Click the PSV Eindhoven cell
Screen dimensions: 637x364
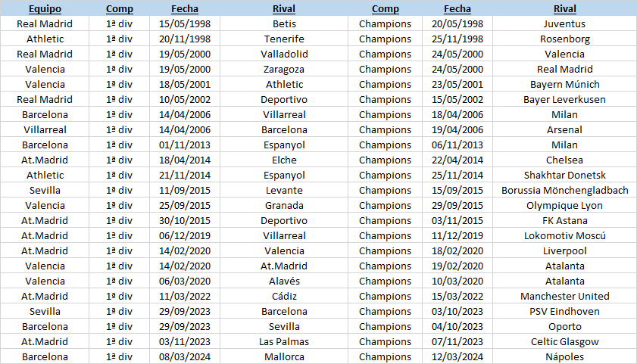coord(564,311)
